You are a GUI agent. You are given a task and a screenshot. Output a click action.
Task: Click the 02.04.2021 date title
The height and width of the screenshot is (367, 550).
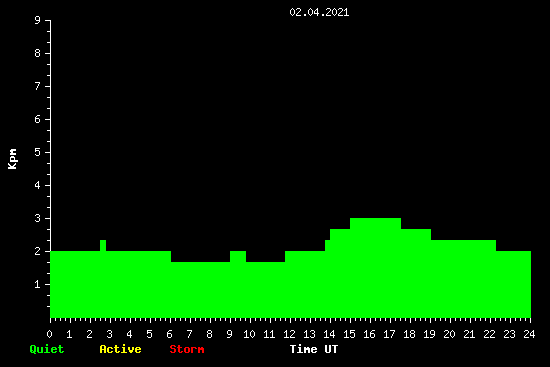tap(319, 12)
